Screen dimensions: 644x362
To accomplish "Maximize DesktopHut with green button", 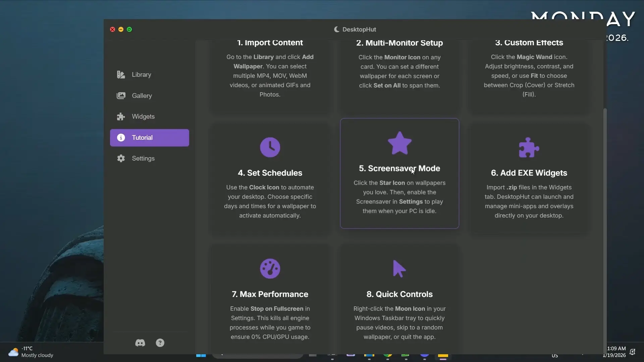I will pos(129,29).
